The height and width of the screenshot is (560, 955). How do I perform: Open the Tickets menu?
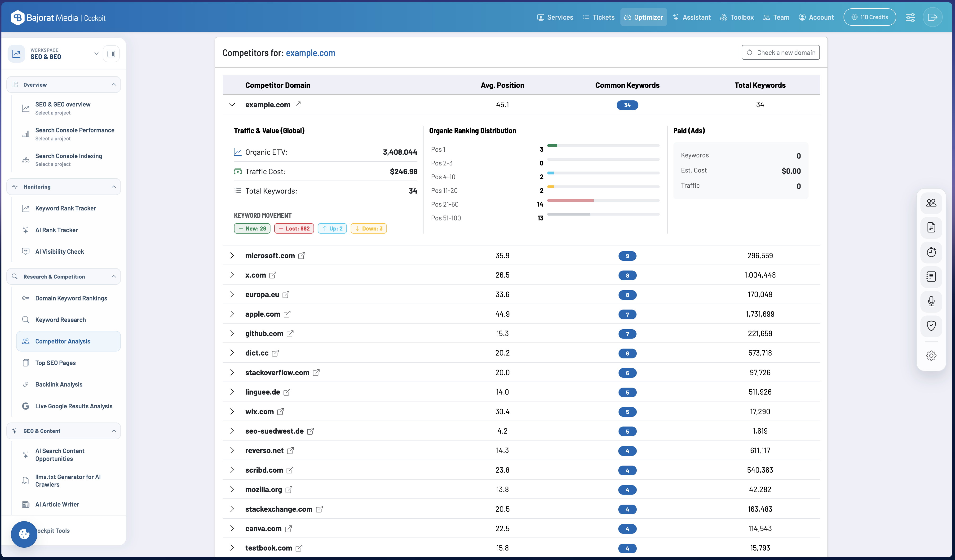coord(599,18)
